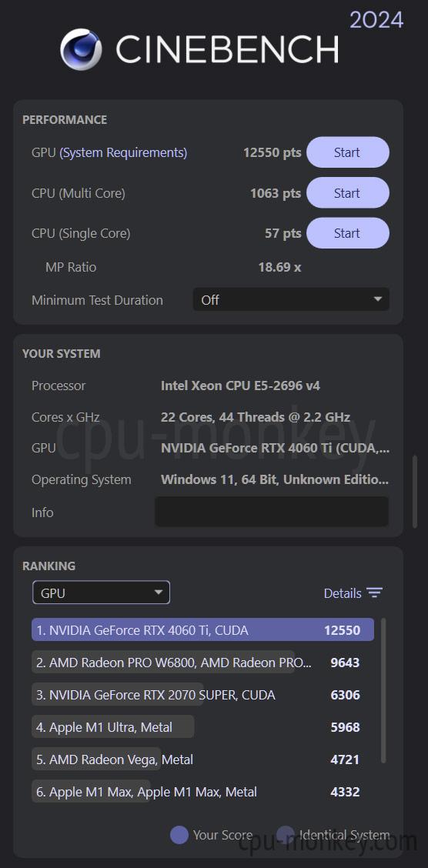Screen dimensions: 428x868
Task: Open the GPU ranking type dropdown
Action: [x=102, y=593]
